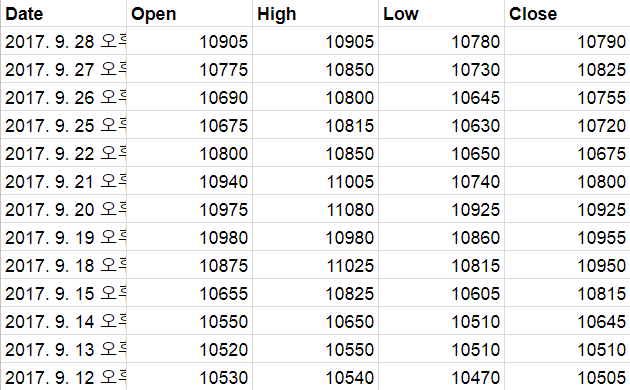Viewport: 630px width, 390px height.
Task: Select the High column header cell
Action: (x=315, y=14)
